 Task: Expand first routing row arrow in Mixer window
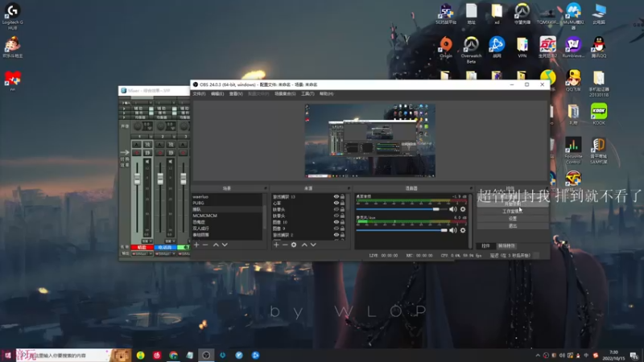click(x=124, y=109)
